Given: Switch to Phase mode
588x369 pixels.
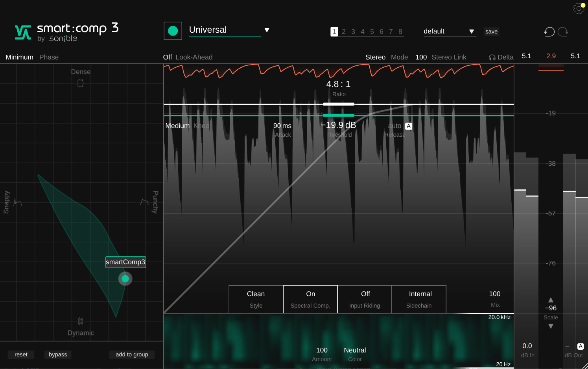Looking at the screenshot, I should (x=49, y=57).
